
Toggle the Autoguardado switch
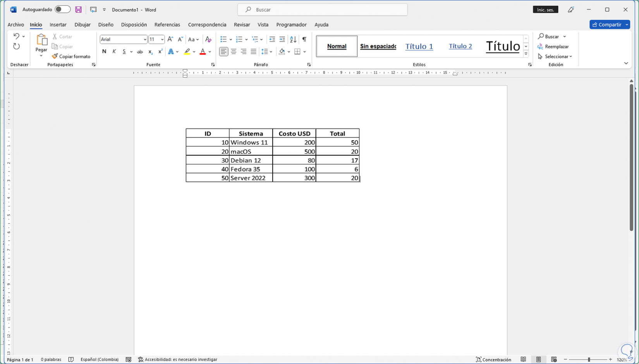pos(62,9)
